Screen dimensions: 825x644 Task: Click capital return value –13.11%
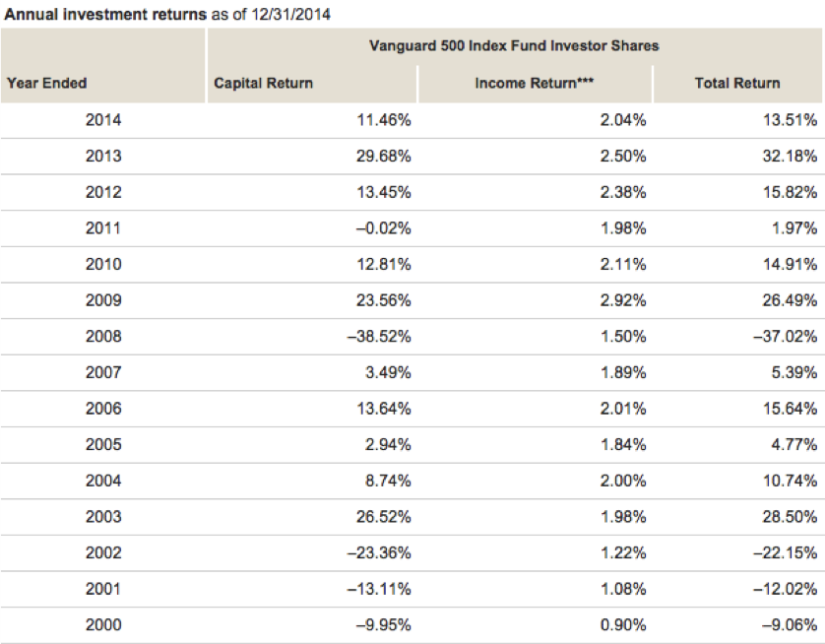(x=379, y=589)
